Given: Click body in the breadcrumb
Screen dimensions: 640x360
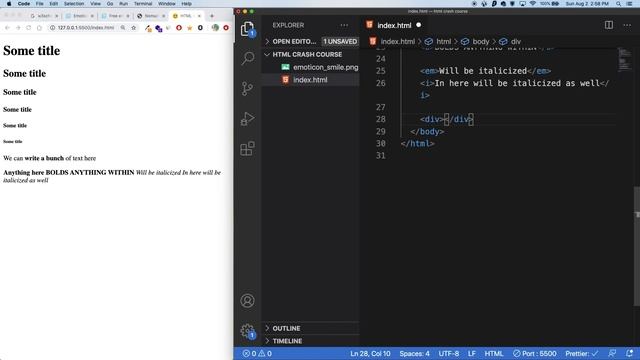Looking at the screenshot, I should pos(480,42).
